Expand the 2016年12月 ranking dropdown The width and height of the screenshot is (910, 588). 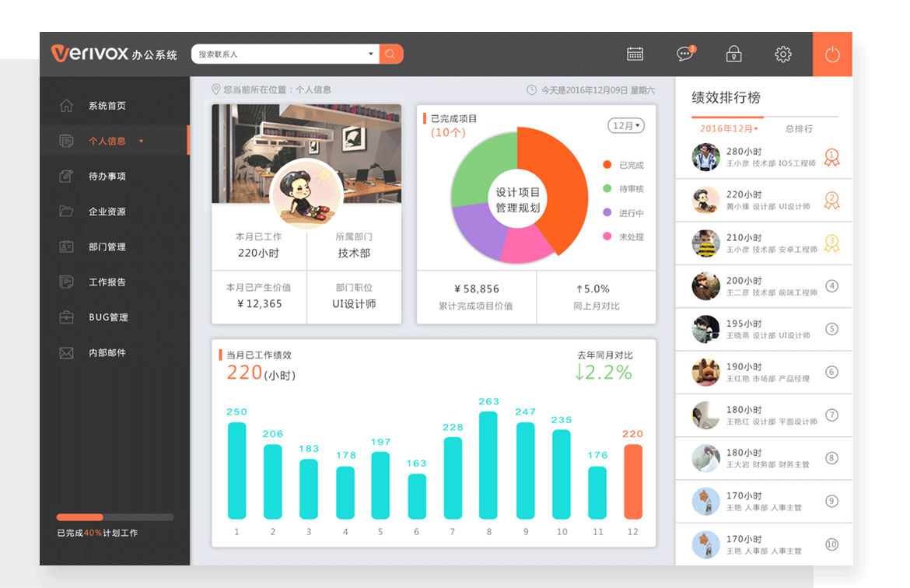click(729, 129)
